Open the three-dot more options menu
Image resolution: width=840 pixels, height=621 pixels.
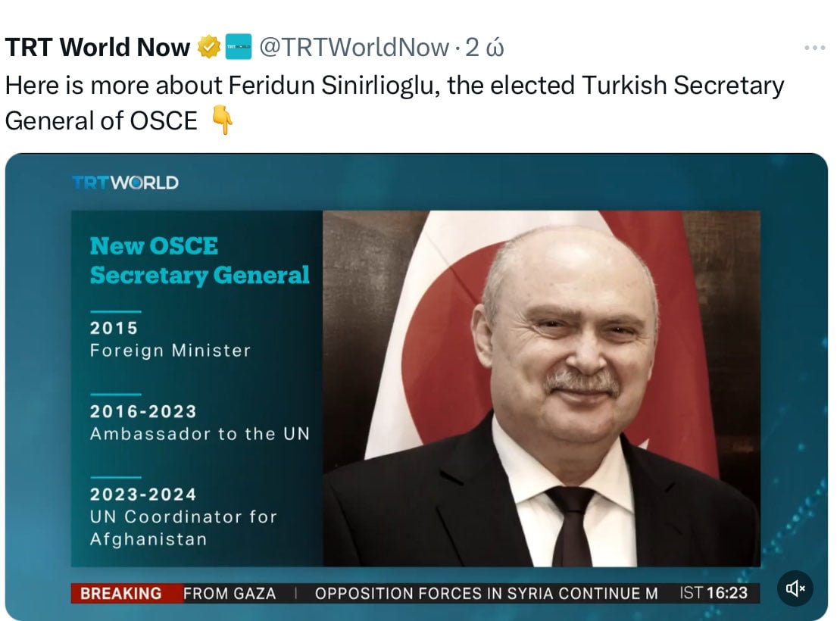pyautogui.click(x=814, y=48)
